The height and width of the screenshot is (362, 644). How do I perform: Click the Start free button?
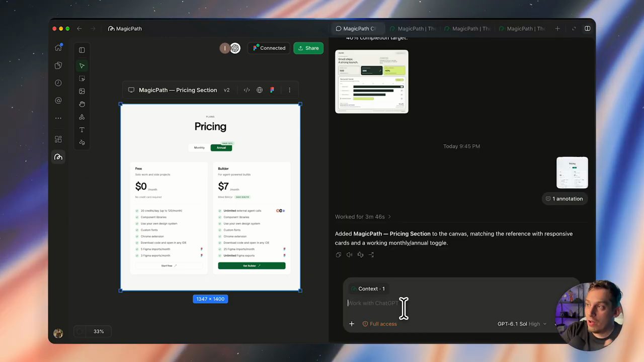169,265
